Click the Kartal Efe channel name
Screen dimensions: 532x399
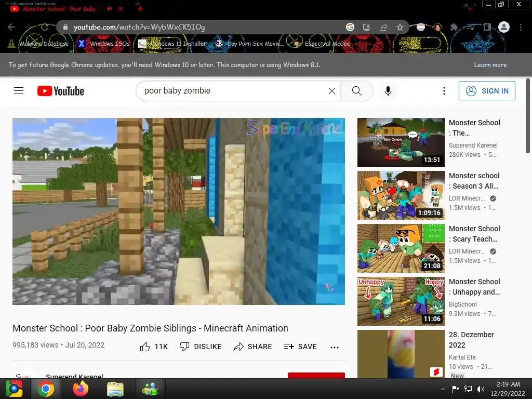[462, 357]
